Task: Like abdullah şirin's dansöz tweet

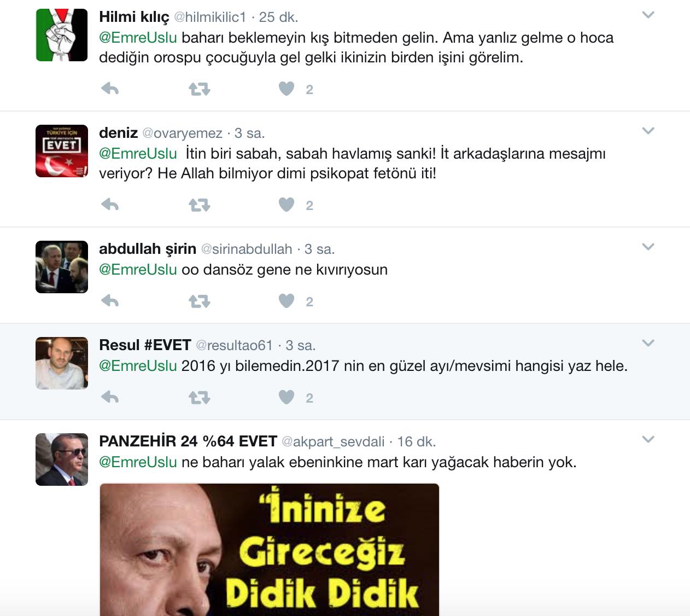Action: (286, 301)
